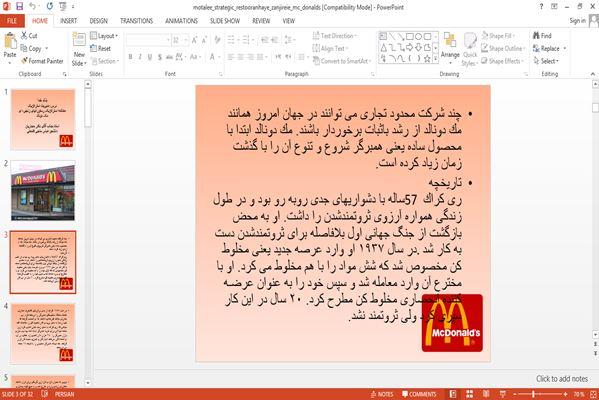Switch to Reading view in the status bar

coord(486,394)
